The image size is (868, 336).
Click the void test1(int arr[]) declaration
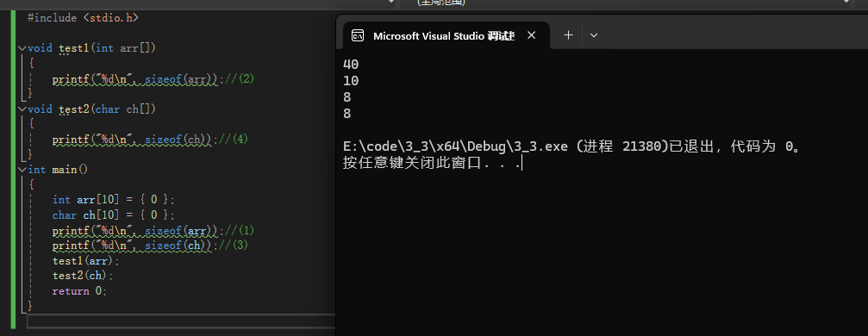pyautogui.click(x=92, y=48)
